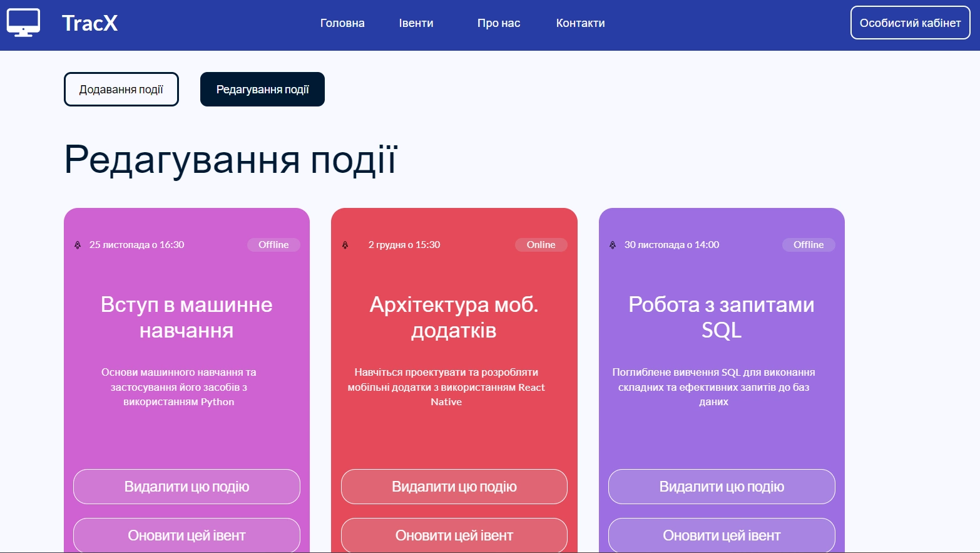Open the Івенти menu item

point(416,23)
